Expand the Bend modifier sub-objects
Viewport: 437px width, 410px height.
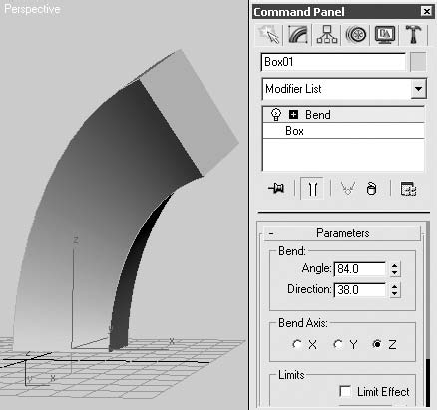tap(293, 115)
